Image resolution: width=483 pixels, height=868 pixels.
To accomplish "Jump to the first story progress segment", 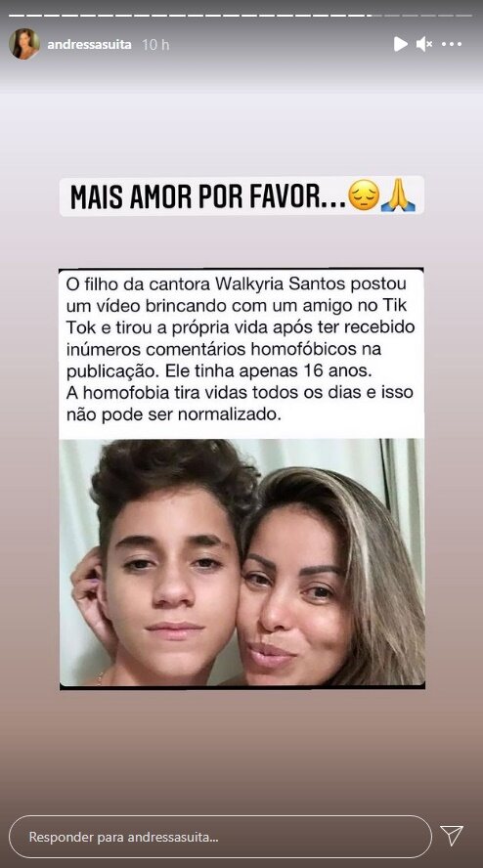I will click(17, 16).
